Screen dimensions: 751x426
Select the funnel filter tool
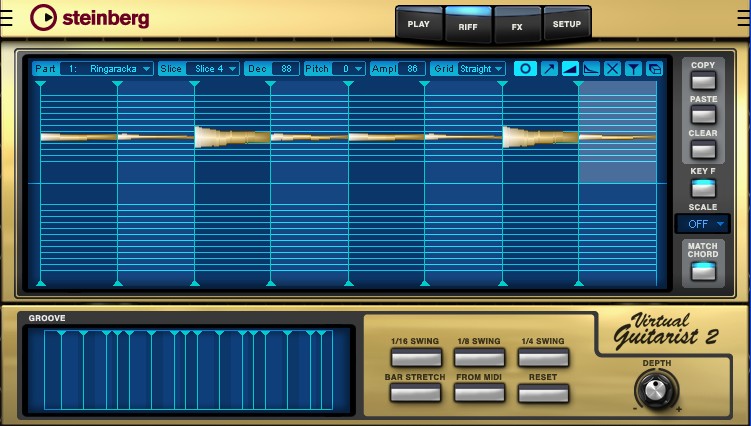pos(633,69)
